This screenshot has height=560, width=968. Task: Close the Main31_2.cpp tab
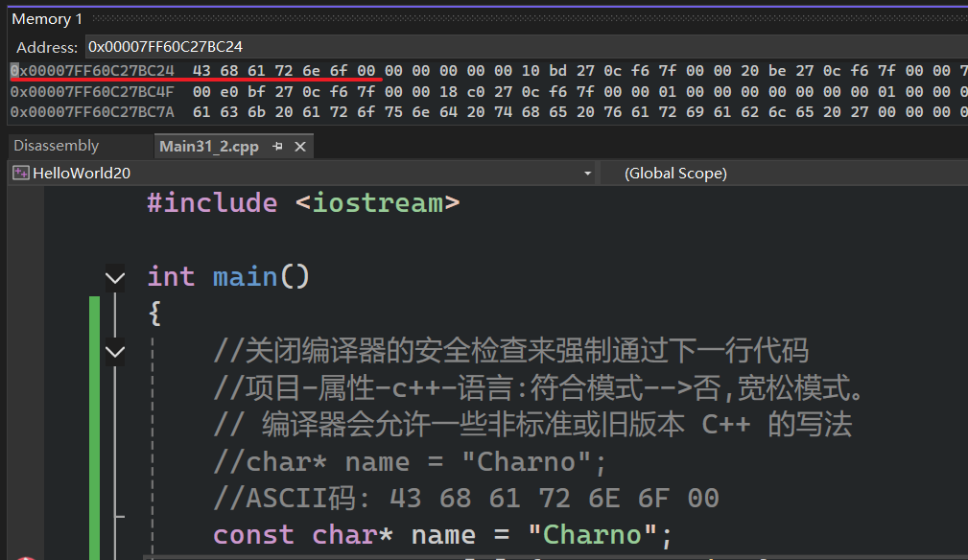click(x=300, y=147)
